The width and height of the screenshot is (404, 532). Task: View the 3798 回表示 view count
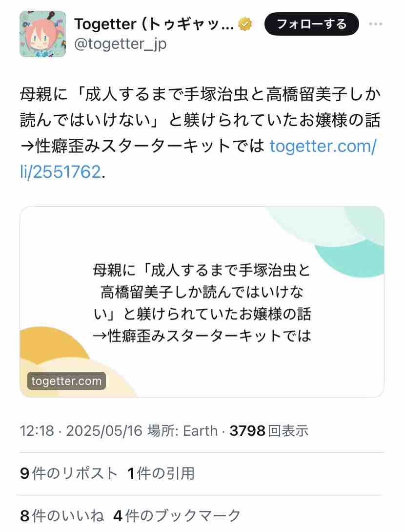tap(269, 431)
